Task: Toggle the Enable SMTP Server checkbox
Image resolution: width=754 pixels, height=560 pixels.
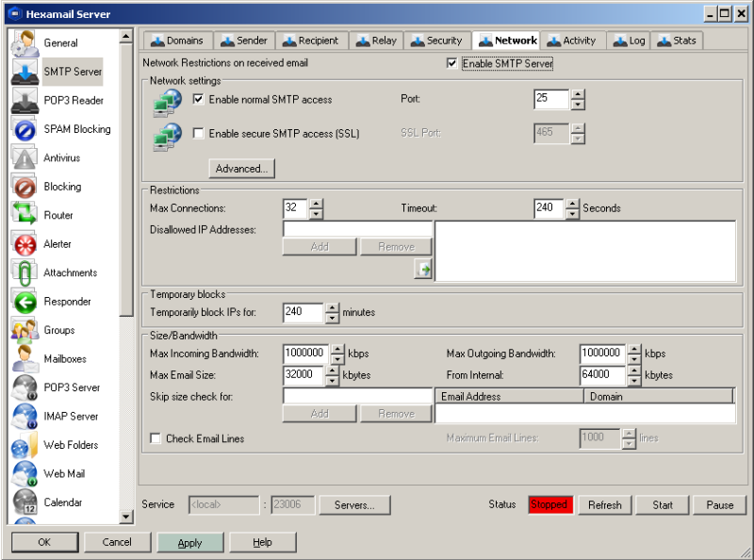Action: click(452, 64)
